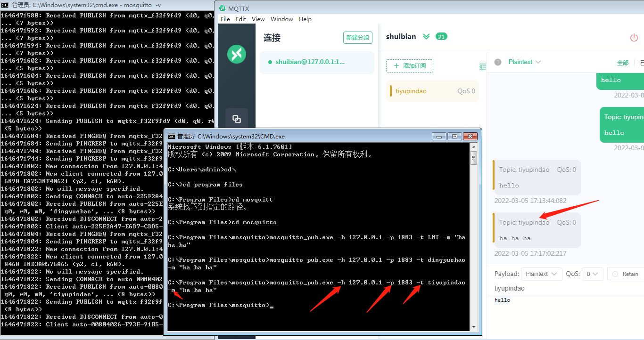Click the 添加订阅 button

pyautogui.click(x=410, y=66)
